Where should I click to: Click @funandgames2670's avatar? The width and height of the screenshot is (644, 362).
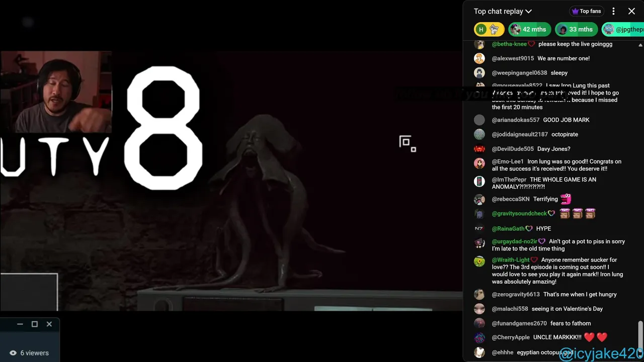point(479,323)
